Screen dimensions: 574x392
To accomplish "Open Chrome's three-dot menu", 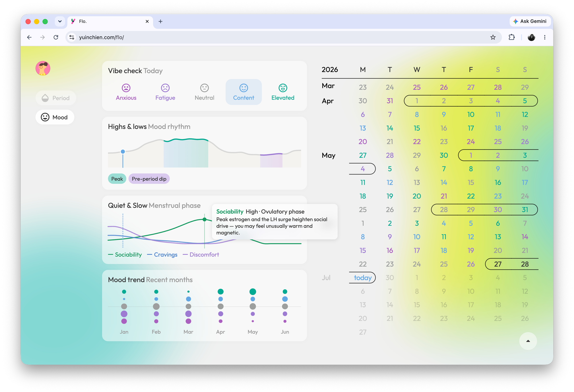I will [545, 37].
